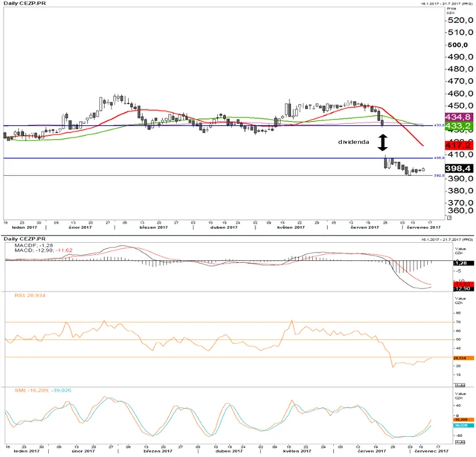Click the 406.6 horizontal support line label
The image size is (476, 457).
coord(439,158)
